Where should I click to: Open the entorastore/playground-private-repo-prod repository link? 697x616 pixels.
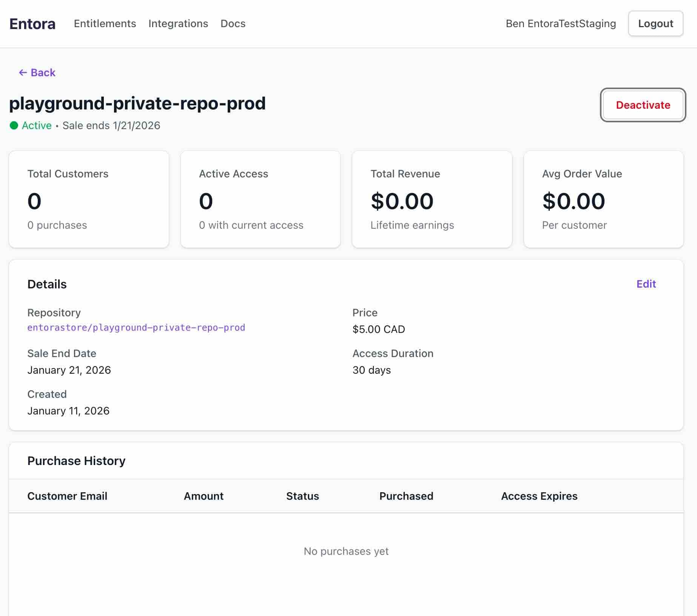(136, 328)
